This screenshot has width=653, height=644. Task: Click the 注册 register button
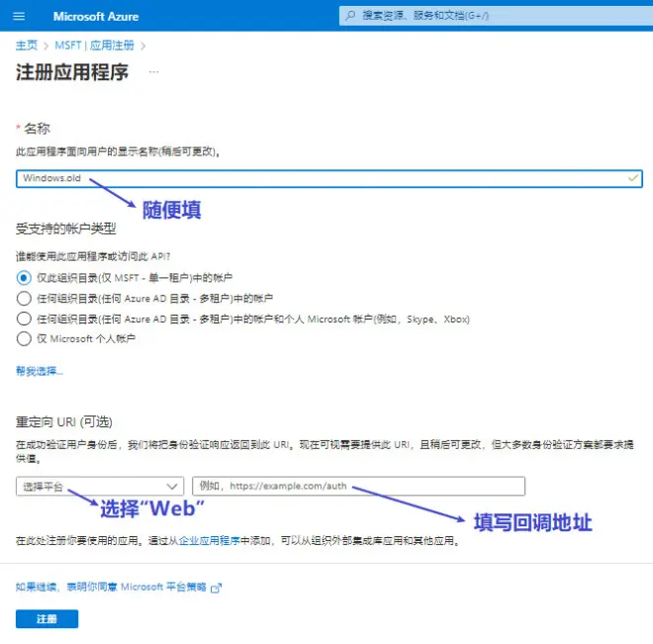click(47, 619)
